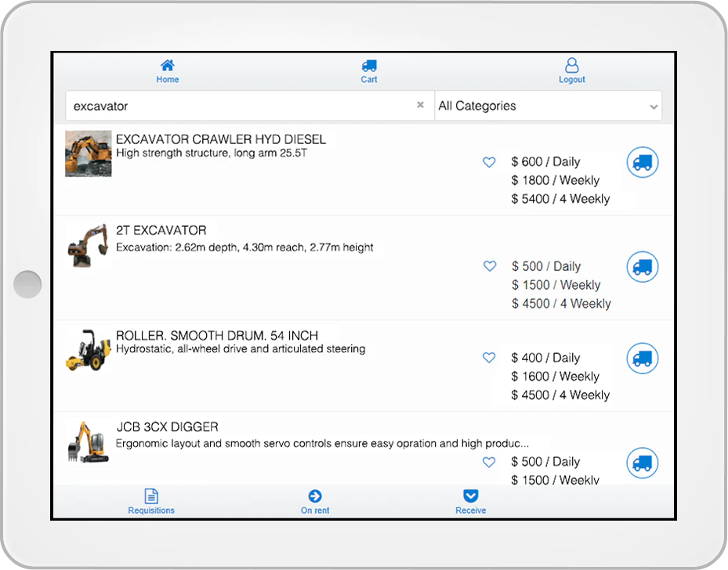Open the Requisitions tab

[151, 501]
